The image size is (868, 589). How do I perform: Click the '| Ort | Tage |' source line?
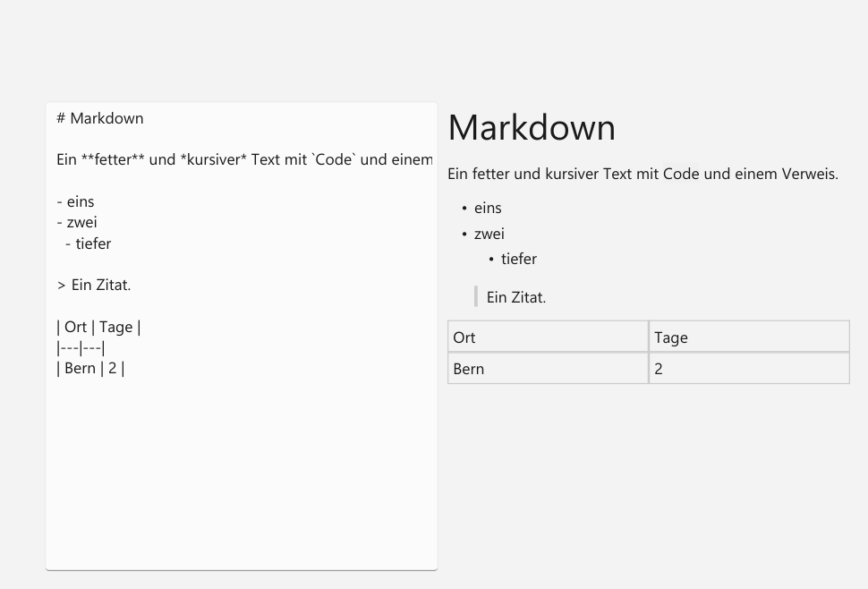point(98,327)
